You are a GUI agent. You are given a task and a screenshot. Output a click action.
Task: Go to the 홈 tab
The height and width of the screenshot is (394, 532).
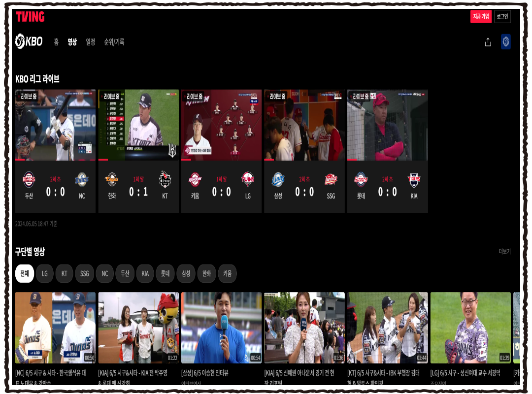click(56, 42)
